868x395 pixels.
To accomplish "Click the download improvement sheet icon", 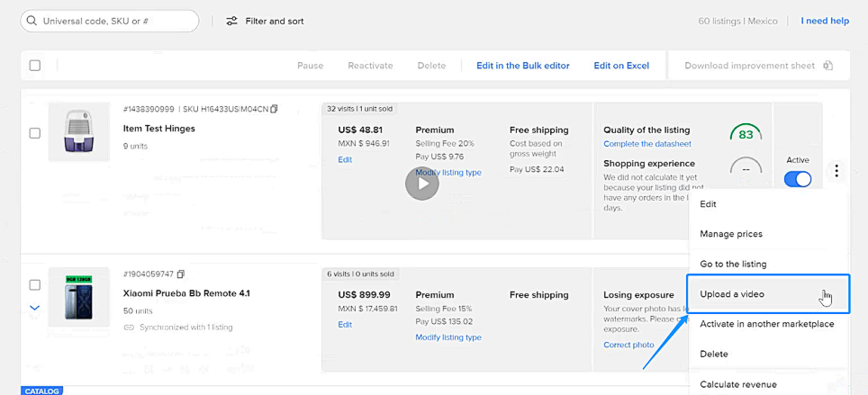I will click(x=828, y=66).
